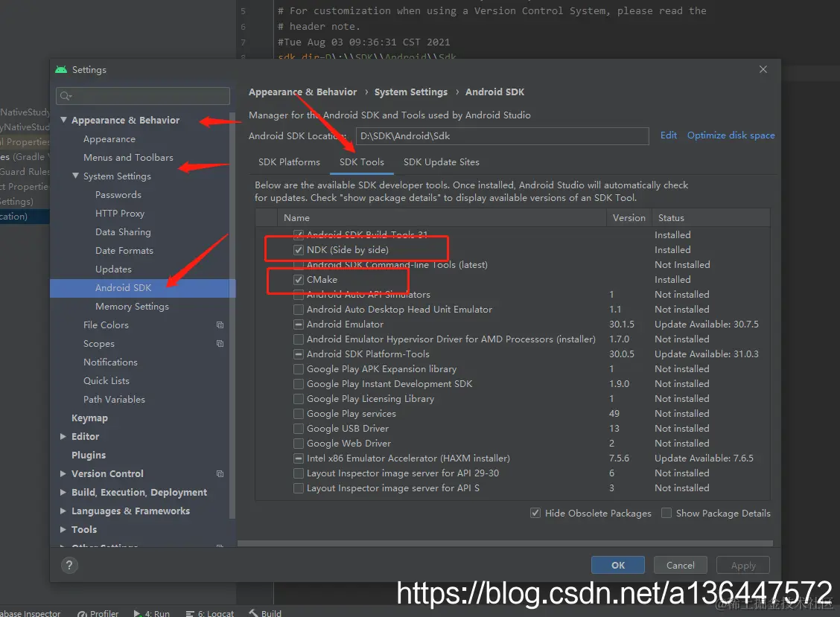The width and height of the screenshot is (840, 617).
Task: Open the Profiler tool window
Action: pos(98,613)
